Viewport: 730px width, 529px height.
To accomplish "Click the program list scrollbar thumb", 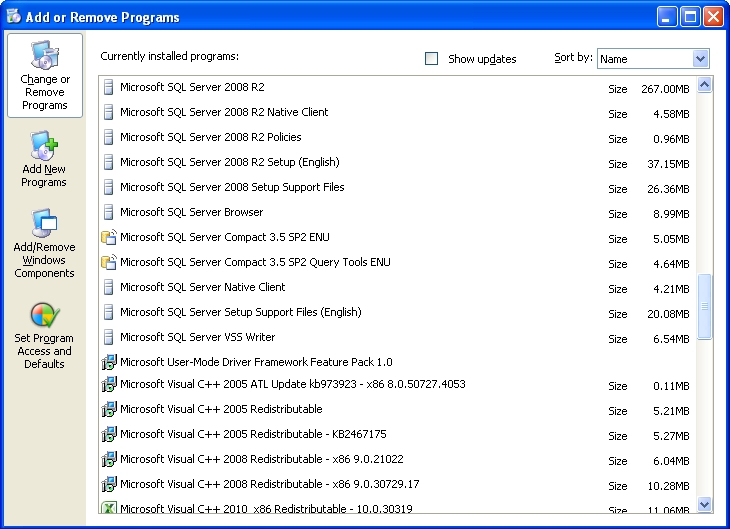I will (x=704, y=306).
